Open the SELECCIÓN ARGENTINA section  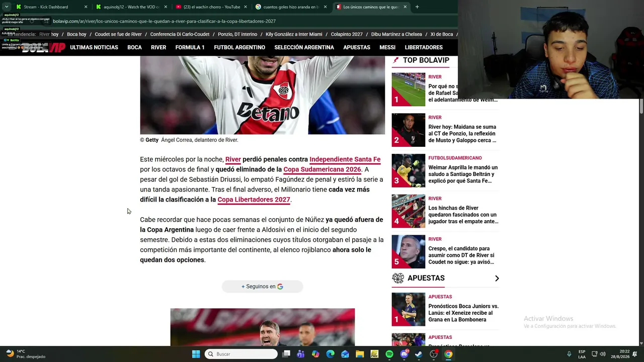point(304,47)
